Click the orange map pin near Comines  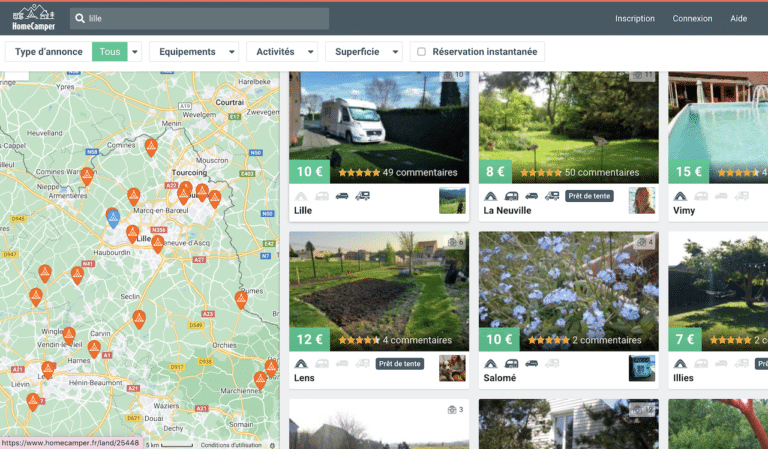(151, 147)
